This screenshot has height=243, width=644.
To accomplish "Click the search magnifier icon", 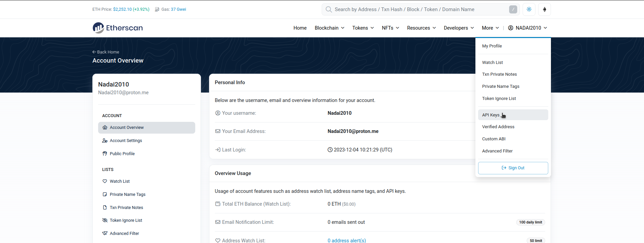I will click(x=329, y=9).
